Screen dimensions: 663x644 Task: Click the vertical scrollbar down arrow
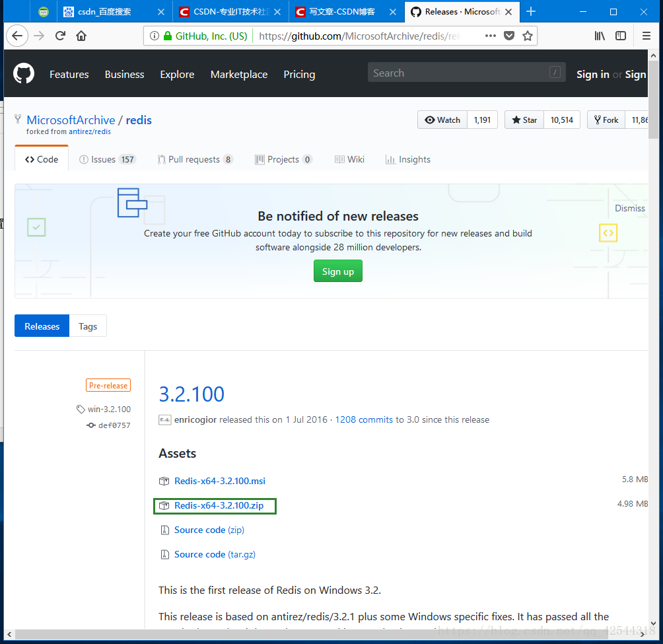point(653,624)
